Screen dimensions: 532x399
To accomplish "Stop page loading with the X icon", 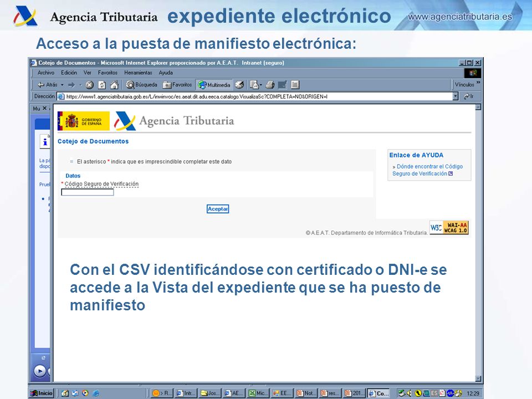I will click(90, 85).
